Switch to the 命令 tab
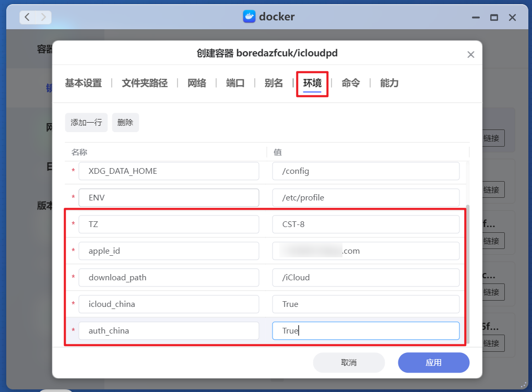 coord(350,82)
